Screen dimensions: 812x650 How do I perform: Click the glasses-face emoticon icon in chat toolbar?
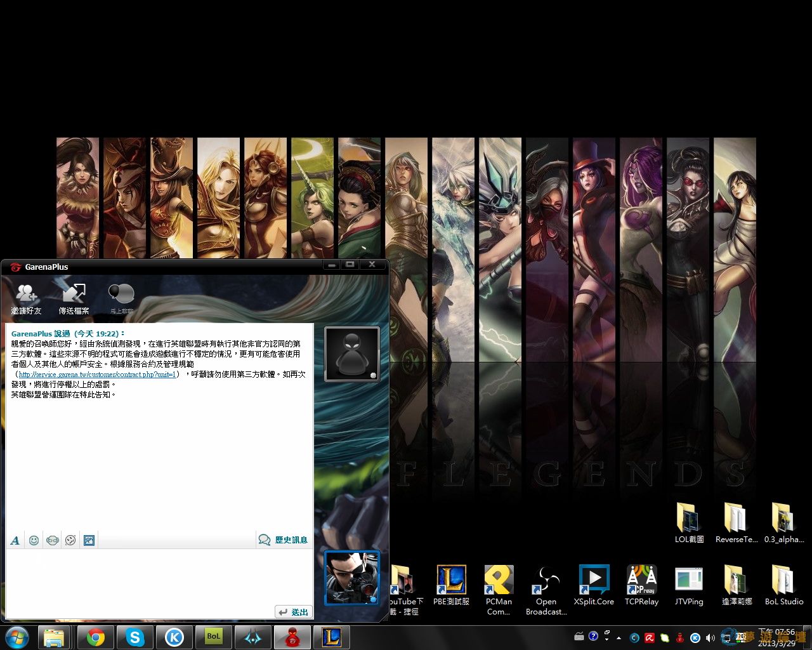pyautogui.click(x=53, y=540)
